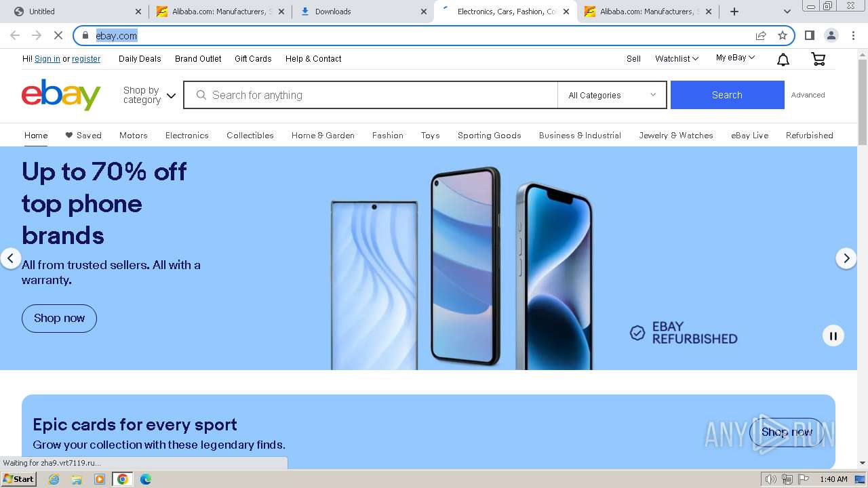Open Jewelry & Watches category
The width and height of the screenshot is (868, 488).
coord(676,136)
